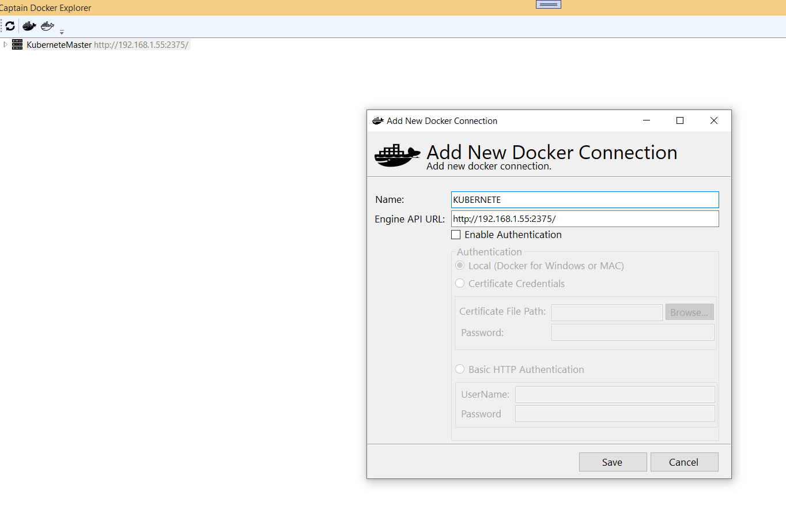This screenshot has width=786, height=532.
Task: Expand the KuberneteMaster tree node
Action: (5, 44)
